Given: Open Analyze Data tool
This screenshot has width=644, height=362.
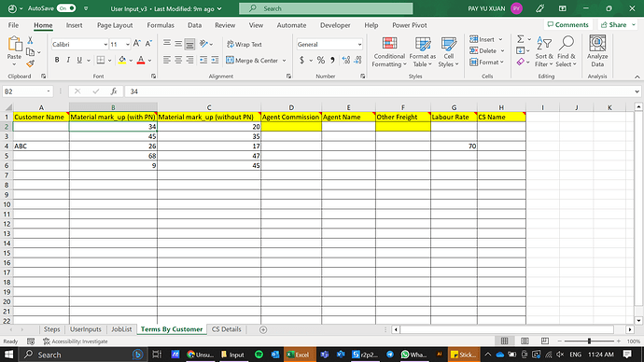Looking at the screenshot, I should pos(597,51).
